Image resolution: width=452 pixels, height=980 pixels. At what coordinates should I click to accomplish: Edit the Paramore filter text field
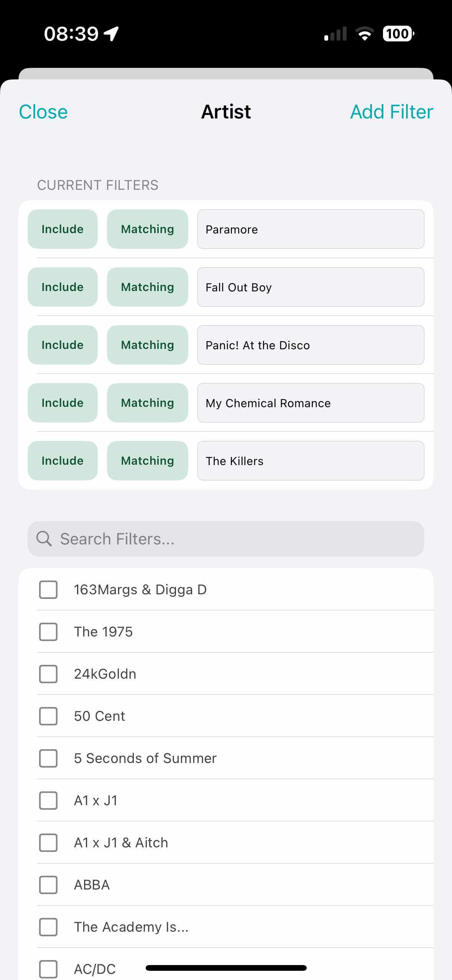click(x=311, y=229)
